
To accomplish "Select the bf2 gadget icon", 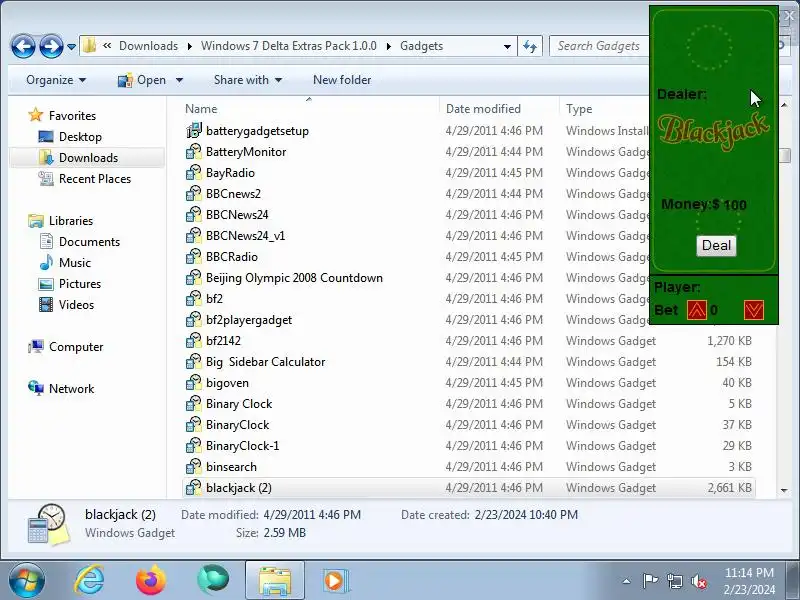I will 194,298.
